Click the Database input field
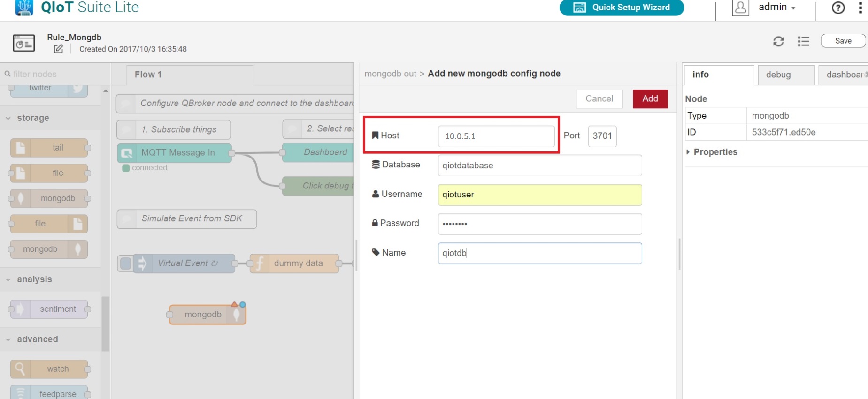 click(x=540, y=166)
